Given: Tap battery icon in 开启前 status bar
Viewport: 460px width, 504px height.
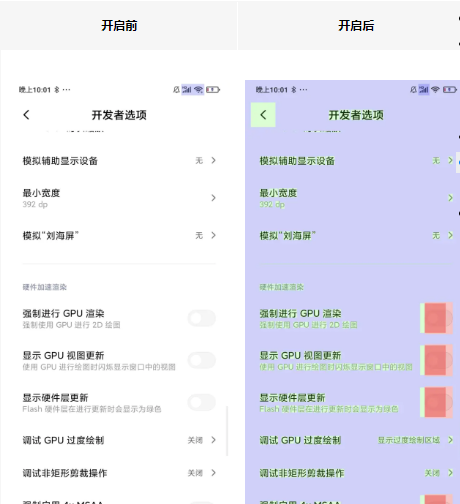Looking at the screenshot, I should click(x=213, y=90).
